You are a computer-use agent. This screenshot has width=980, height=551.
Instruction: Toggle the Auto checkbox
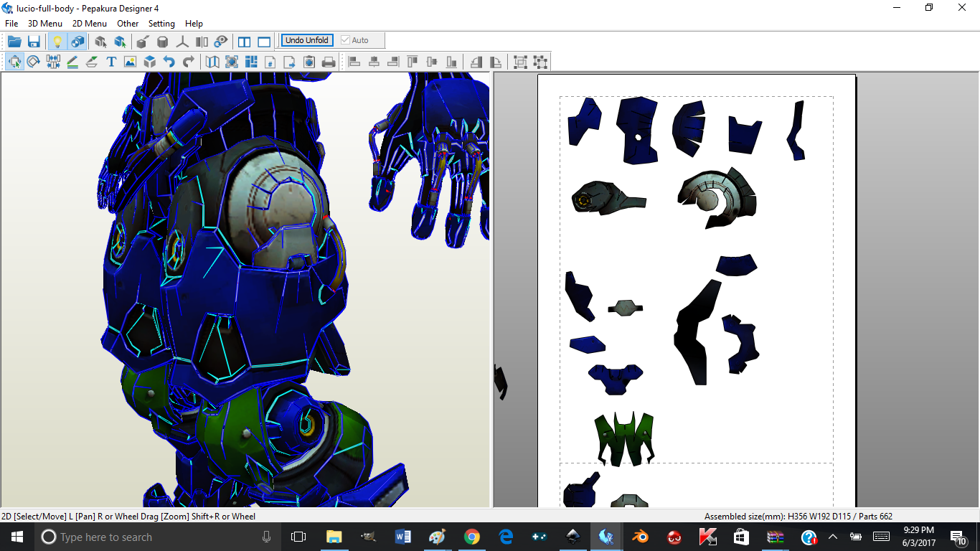[x=354, y=40]
